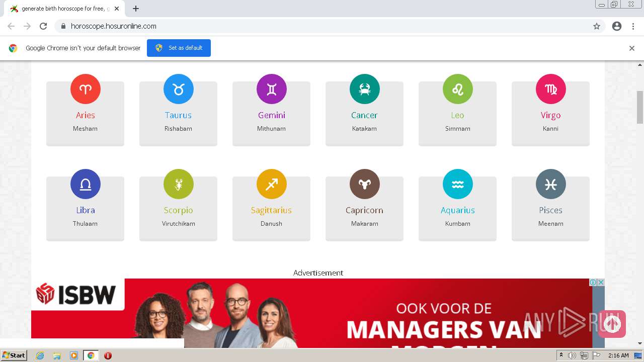Open a new browser tab
644x362 pixels.
pyautogui.click(x=136, y=9)
